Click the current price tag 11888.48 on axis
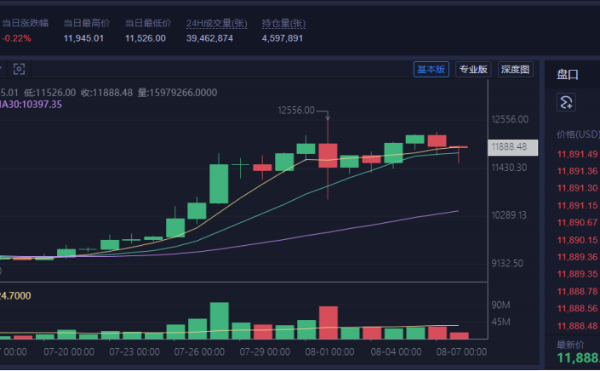This screenshot has height=371, width=600. pyautogui.click(x=513, y=147)
